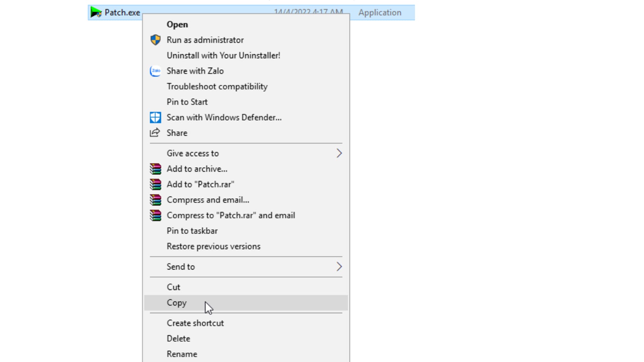644x362 pixels.
Task: Select Scan with Windows Defender...
Action: (224, 117)
